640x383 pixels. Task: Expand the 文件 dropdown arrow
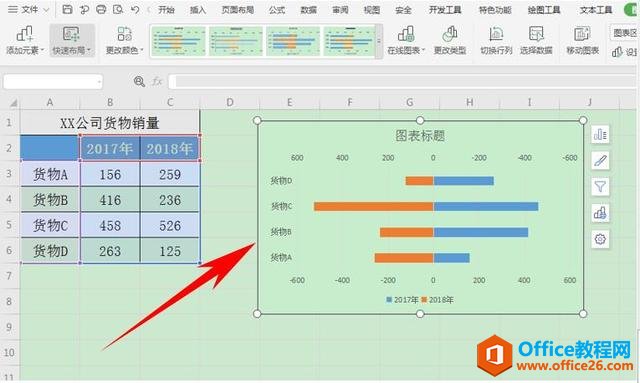46,10
